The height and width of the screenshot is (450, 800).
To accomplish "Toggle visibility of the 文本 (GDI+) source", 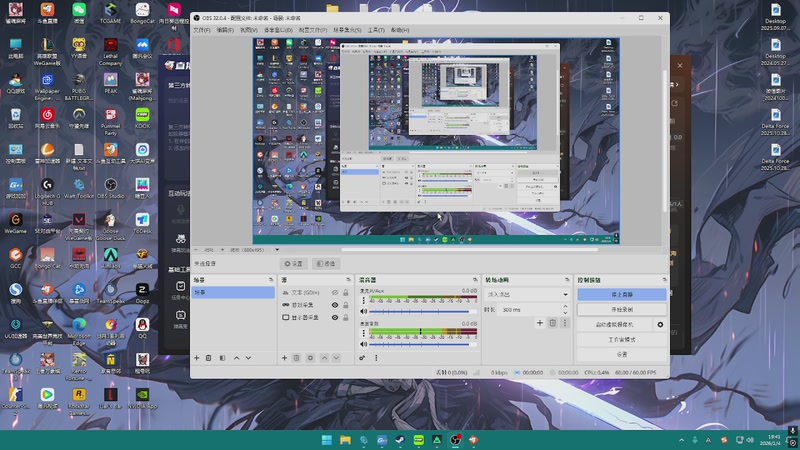I will click(336, 292).
